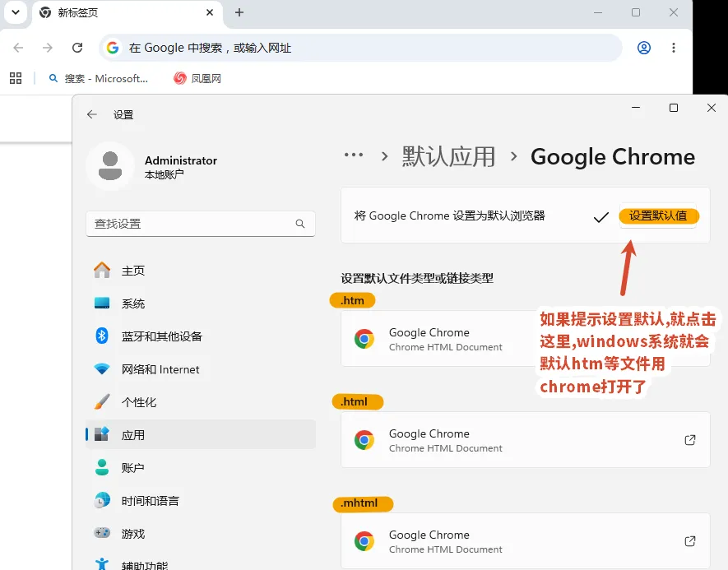Click the 系统 monitor icon
The width and height of the screenshot is (728, 570).
tap(102, 304)
